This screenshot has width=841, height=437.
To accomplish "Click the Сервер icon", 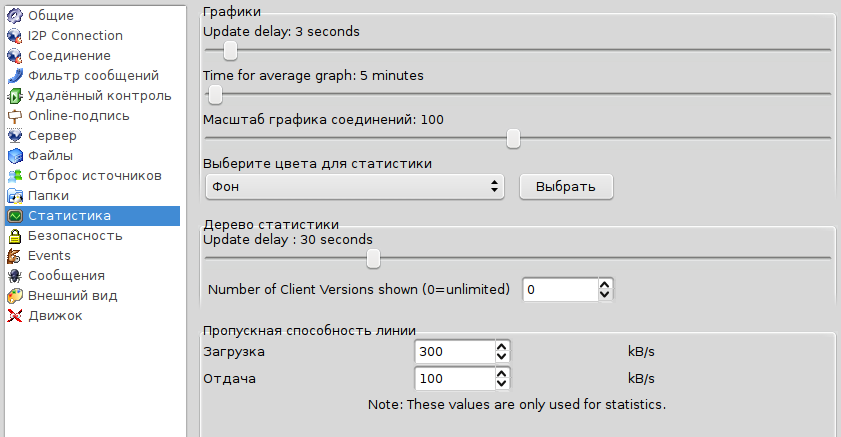I will 14,136.
